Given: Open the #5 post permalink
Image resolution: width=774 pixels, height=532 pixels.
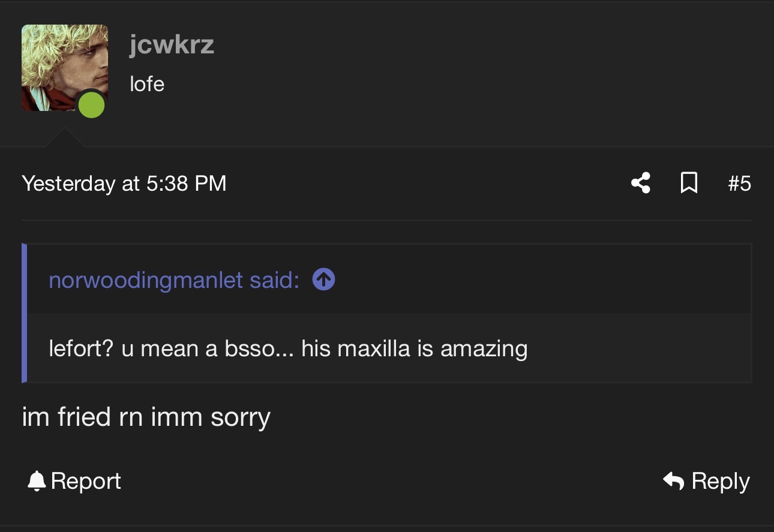Looking at the screenshot, I should 739,183.
